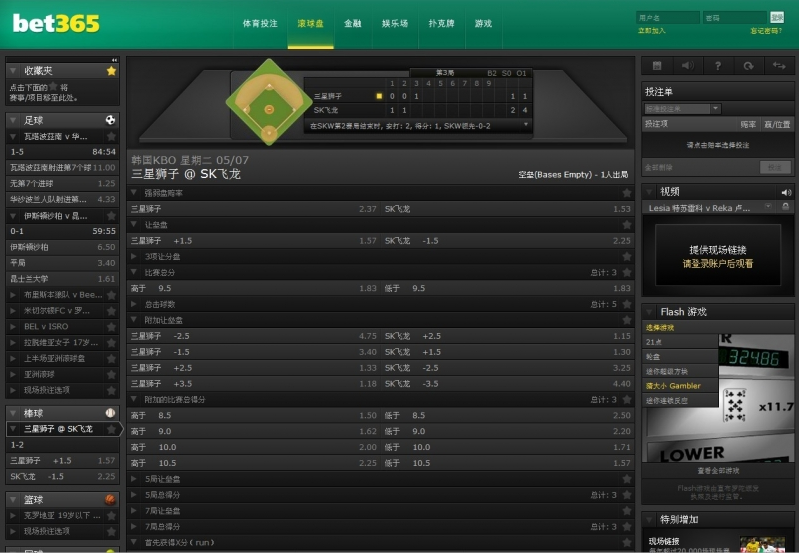Select 高于 10.0 odds 2.00

[254, 447]
